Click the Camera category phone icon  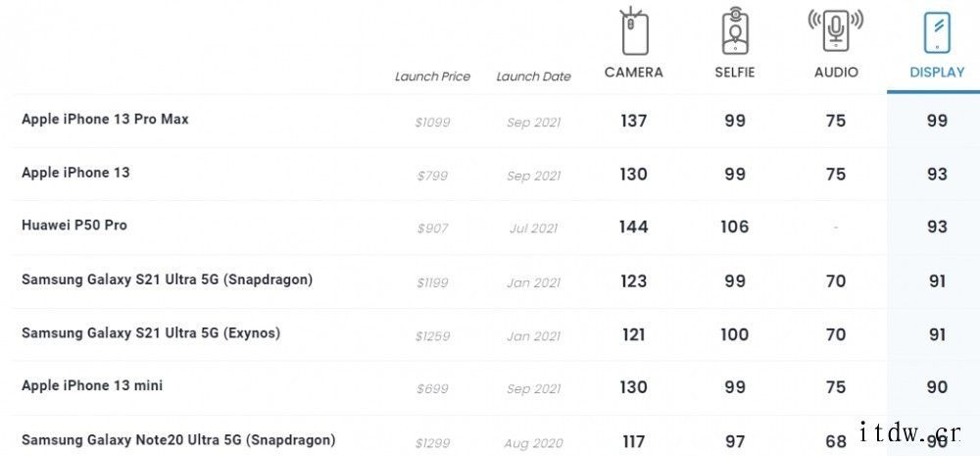[634, 31]
